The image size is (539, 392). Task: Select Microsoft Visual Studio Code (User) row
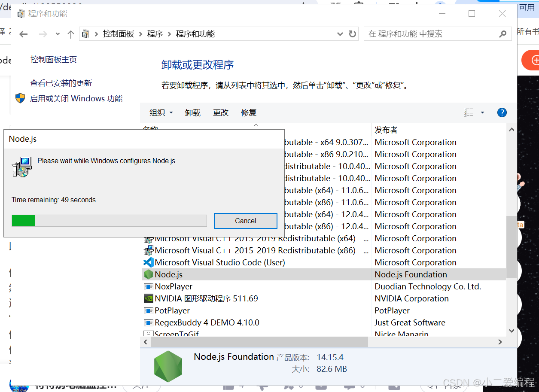click(x=324, y=262)
